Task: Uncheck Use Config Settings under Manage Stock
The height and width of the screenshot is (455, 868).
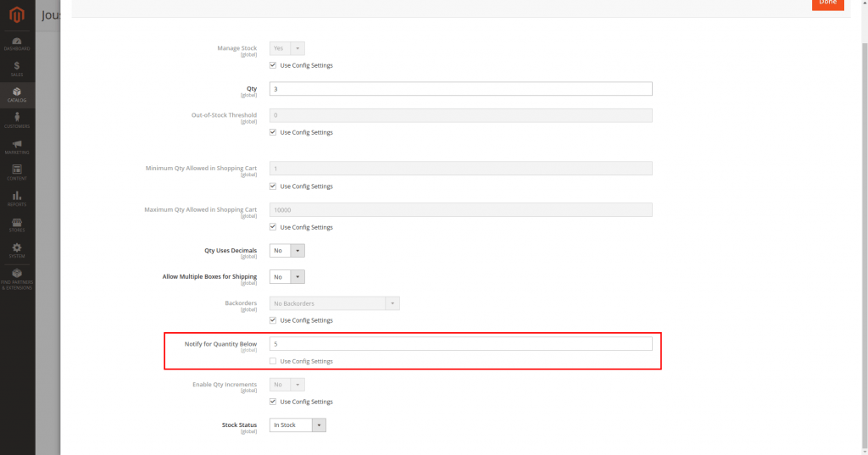Action: [273, 65]
